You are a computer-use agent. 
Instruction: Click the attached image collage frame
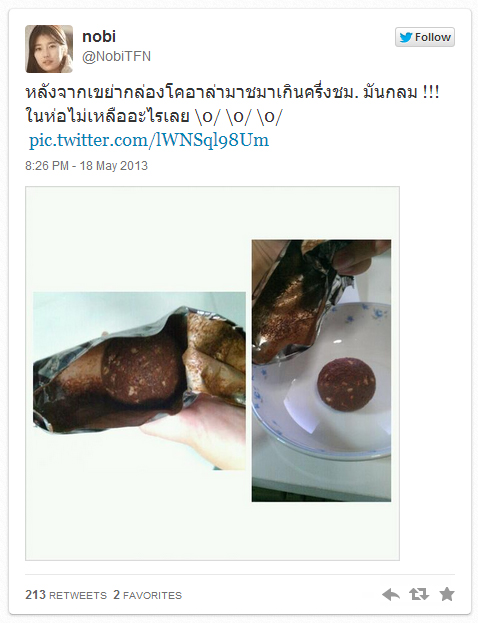[212, 373]
